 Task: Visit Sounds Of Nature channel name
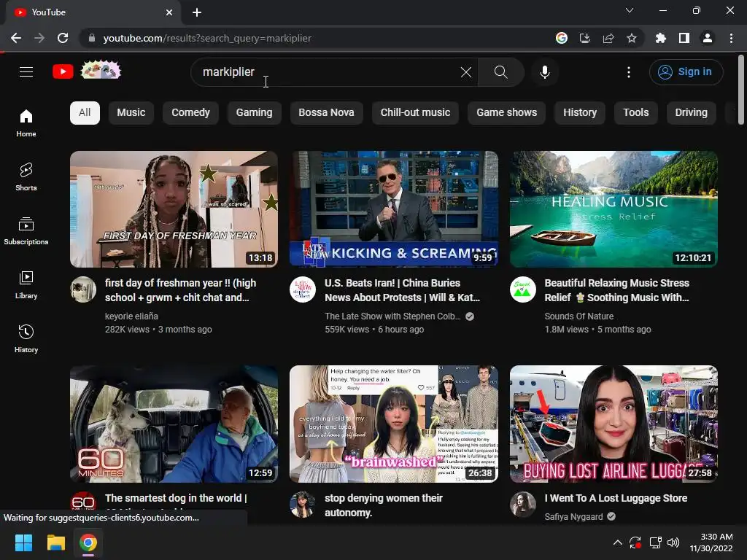(x=578, y=316)
